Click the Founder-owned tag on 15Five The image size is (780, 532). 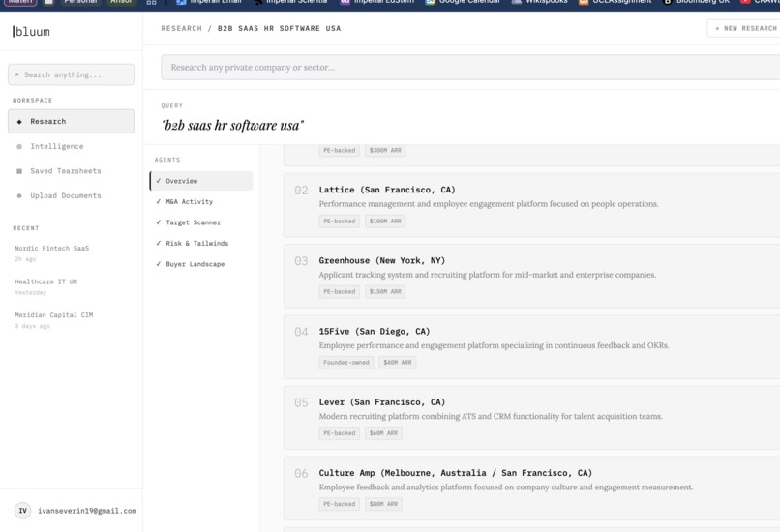pyautogui.click(x=346, y=363)
